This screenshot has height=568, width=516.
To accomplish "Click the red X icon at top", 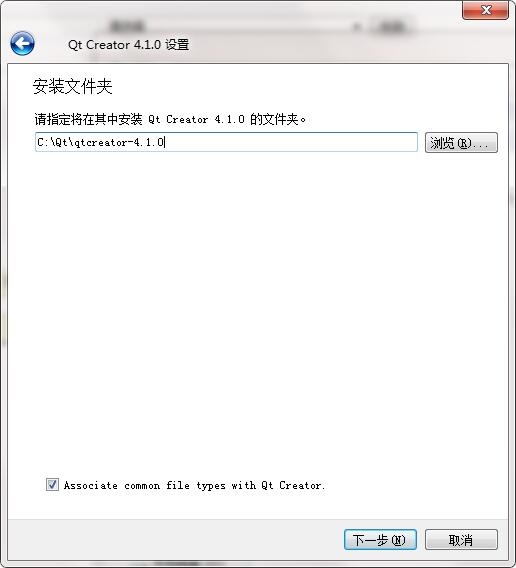I will [486, 10].
